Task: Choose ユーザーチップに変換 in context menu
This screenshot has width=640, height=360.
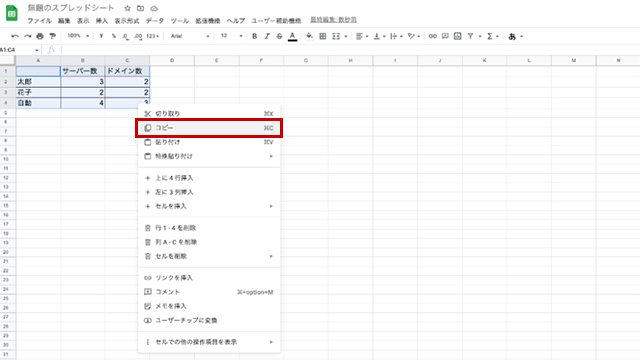Action: [209, 320]
